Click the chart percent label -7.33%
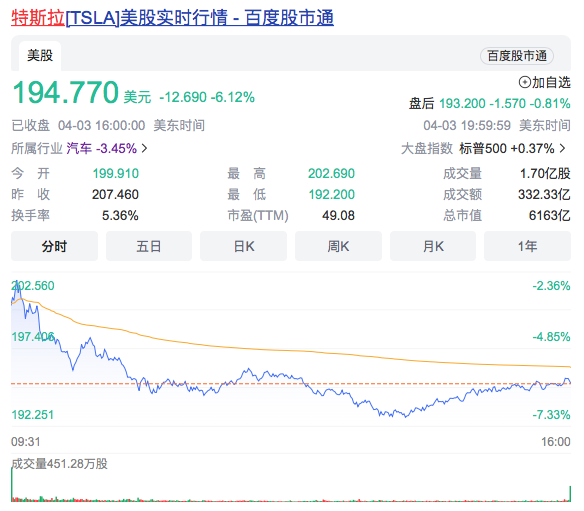 pyautogui.click(x=551, y=415)
